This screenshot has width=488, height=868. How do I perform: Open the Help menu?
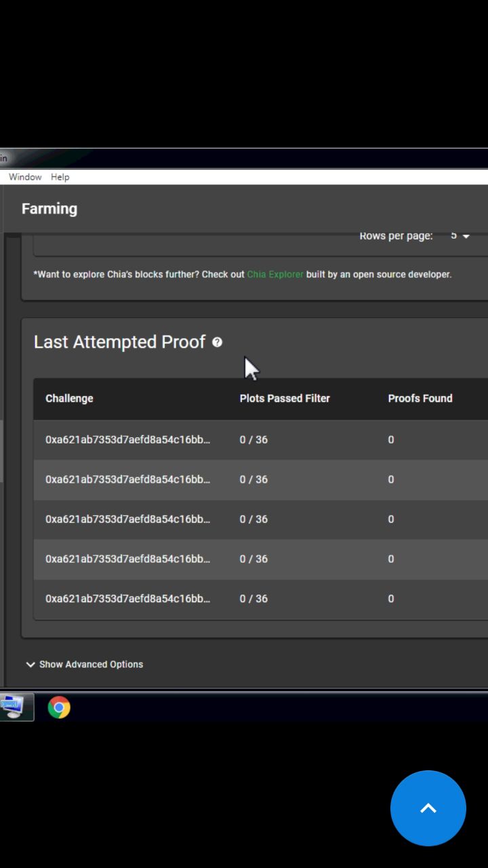pos(60,177)
